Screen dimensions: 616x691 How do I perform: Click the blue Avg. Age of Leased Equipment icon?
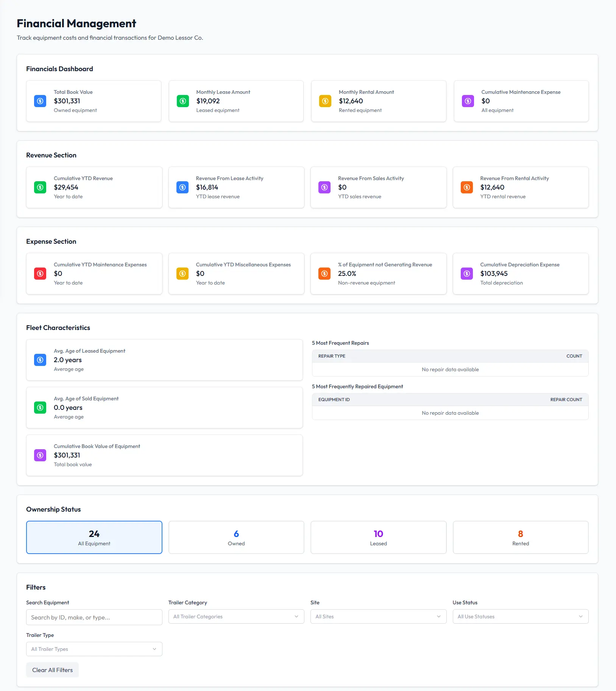(x=40, y=360)
